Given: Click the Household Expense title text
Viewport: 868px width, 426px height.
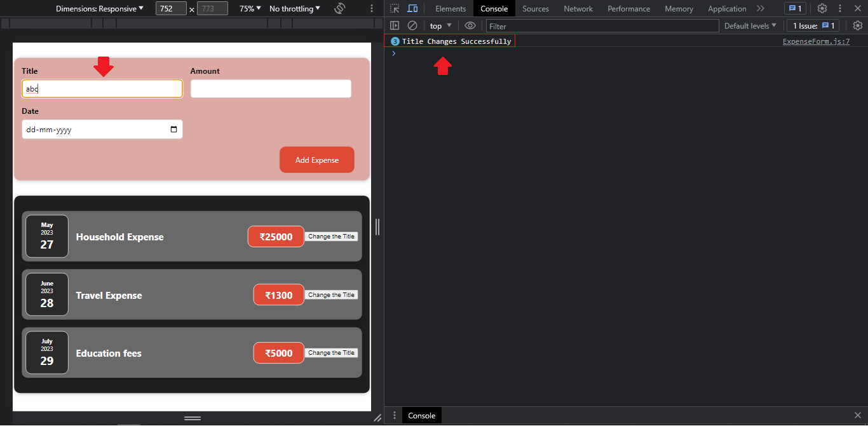Looking at the screenshot, I should point(119,237).
